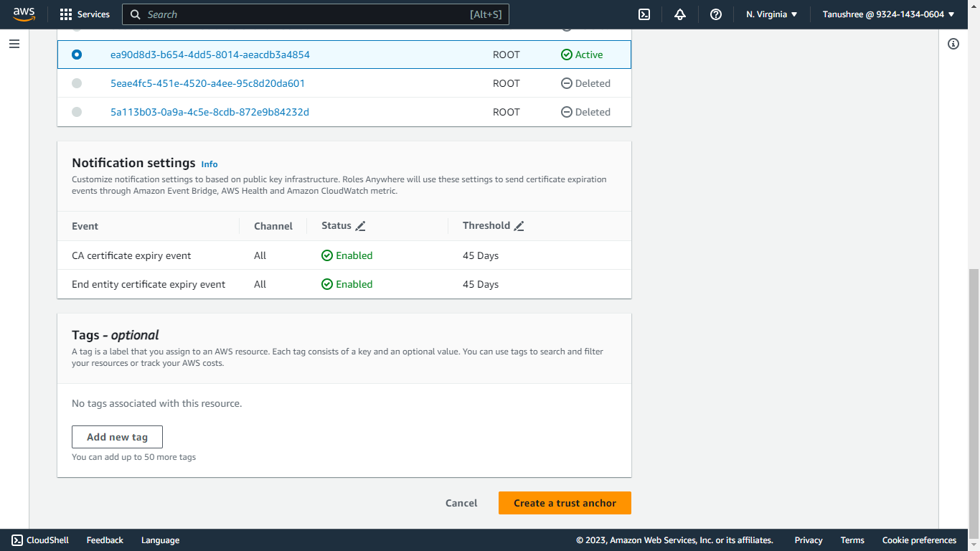Open the 5eae4fc5-451e-4520 CA link
Screen dimensions: 980x551
tap(207, 83)
